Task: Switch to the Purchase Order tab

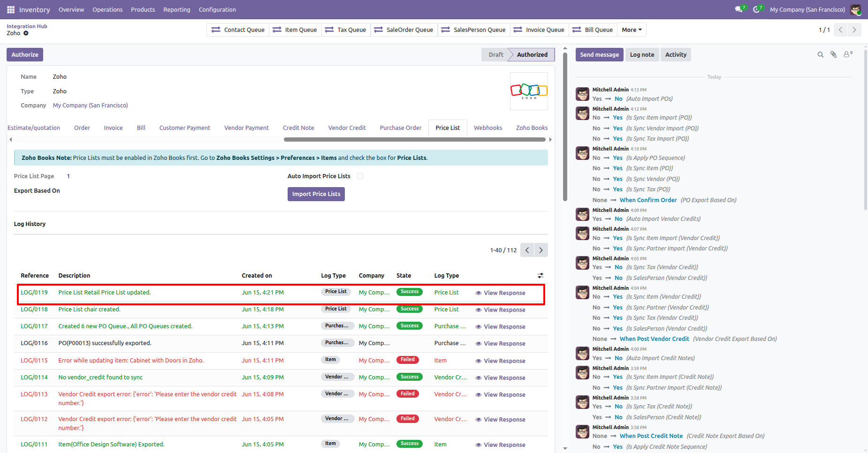Action: click(x=401, y=128)
